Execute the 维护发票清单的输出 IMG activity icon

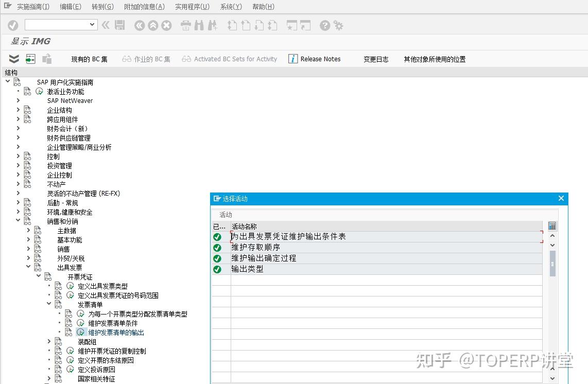pos(81,332)
